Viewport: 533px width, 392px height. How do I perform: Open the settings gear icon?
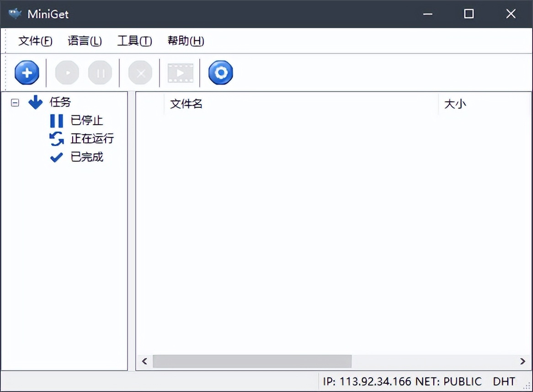(221, 72)
